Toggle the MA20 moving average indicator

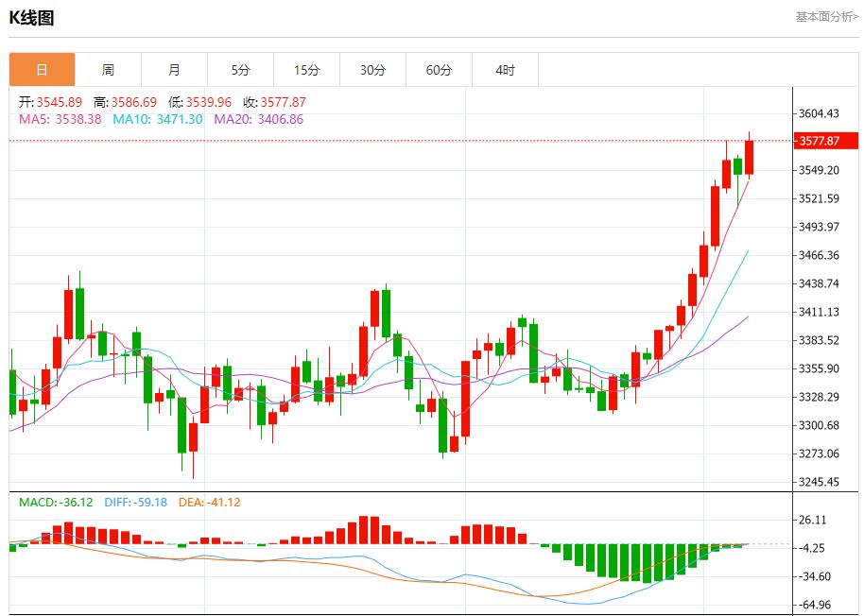coord(231,120)
